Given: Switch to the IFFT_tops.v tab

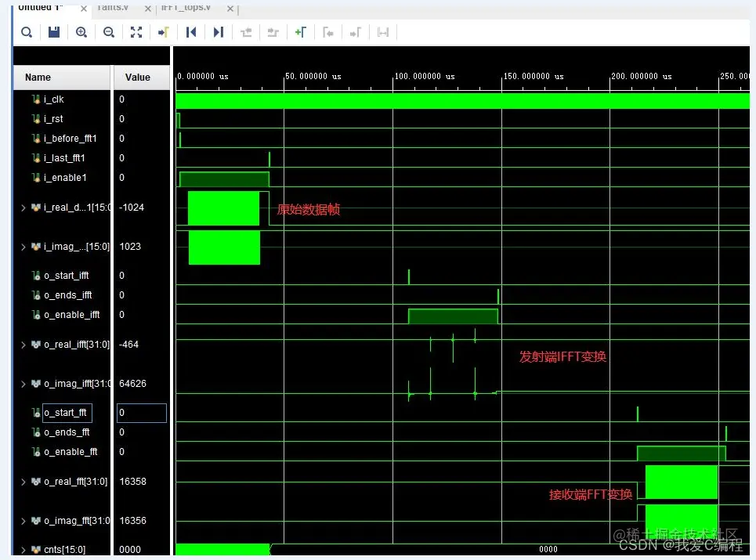Looking at the screenshot, I should point(186,8).
